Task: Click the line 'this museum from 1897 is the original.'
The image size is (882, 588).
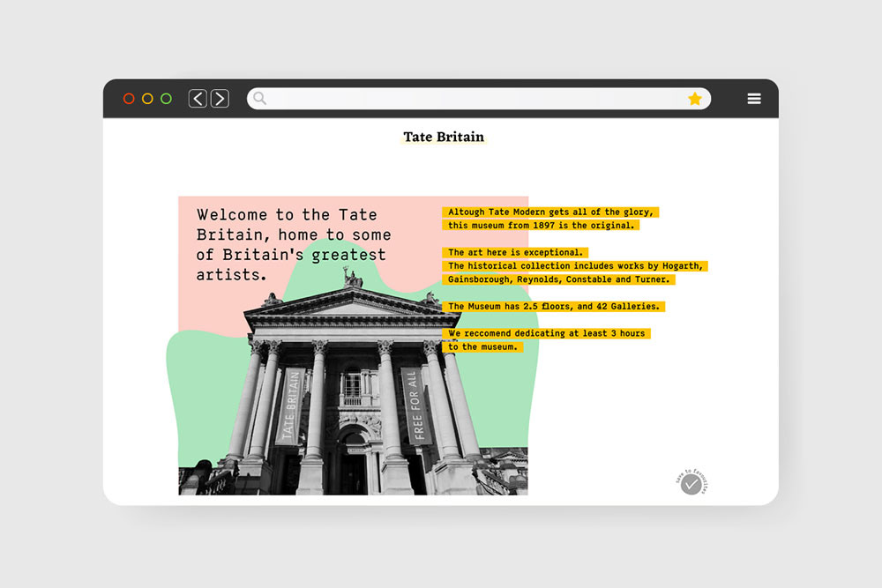Action: pos(541,226)
